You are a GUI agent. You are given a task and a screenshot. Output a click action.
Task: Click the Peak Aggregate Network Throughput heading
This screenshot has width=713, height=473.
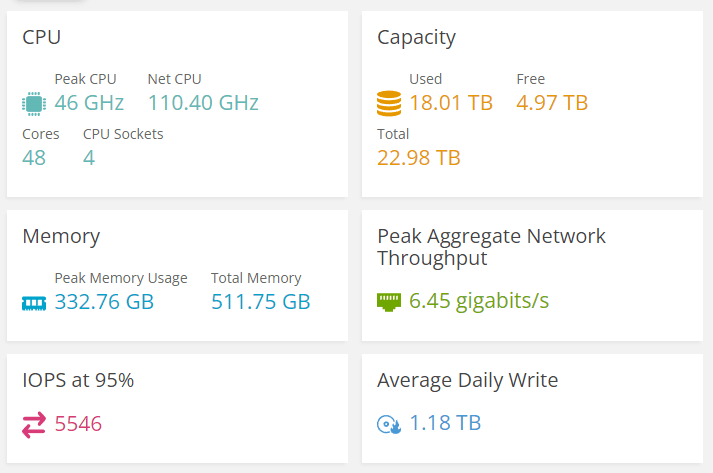491,247
